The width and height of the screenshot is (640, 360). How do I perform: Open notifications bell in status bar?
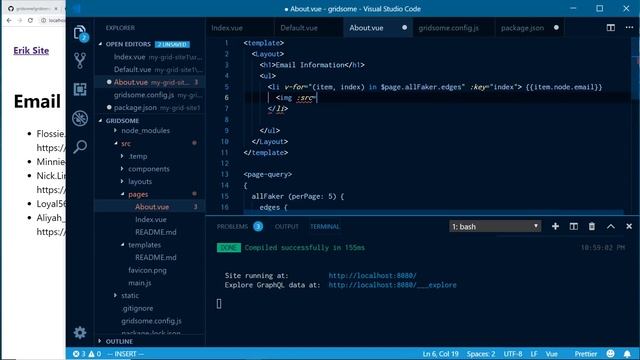click(x=627, y=353)
